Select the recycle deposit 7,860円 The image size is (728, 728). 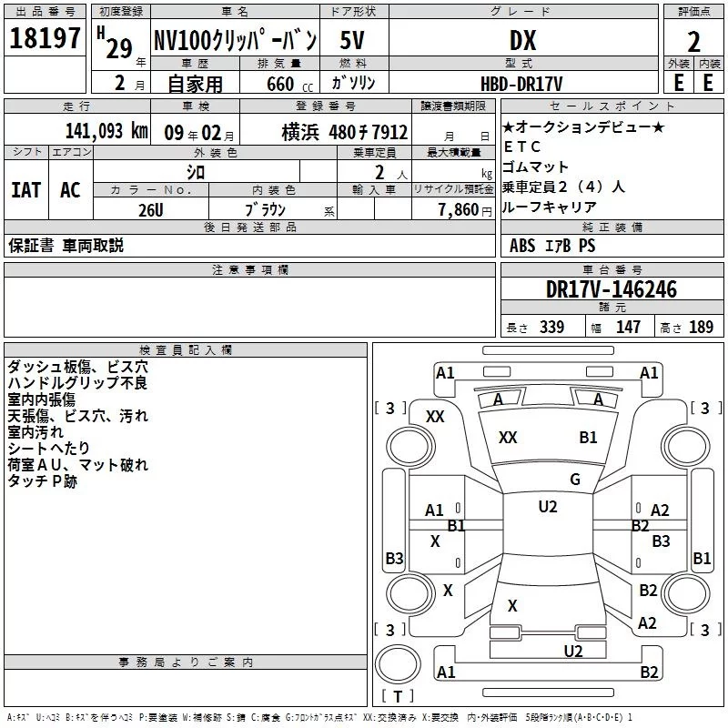465,210
